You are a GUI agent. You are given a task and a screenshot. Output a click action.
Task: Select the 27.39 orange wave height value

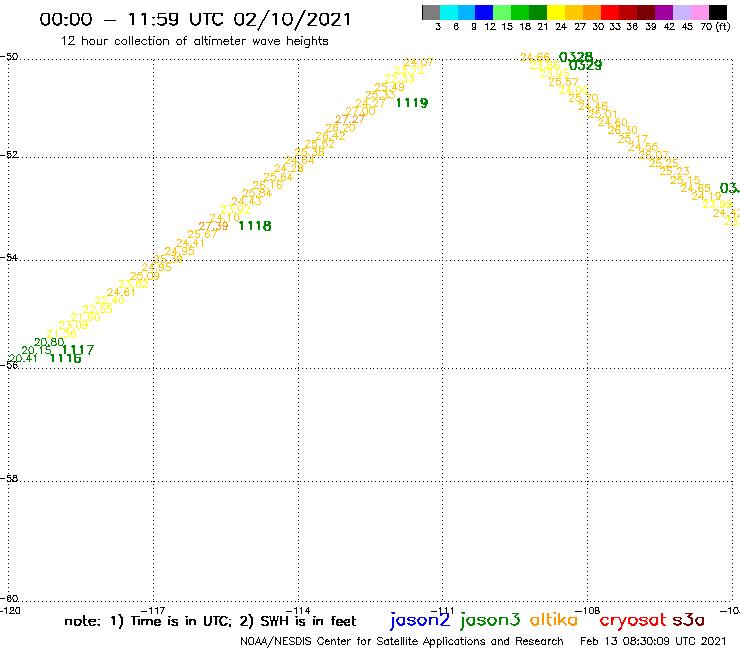pyautogui.click(x=213, y=226)
